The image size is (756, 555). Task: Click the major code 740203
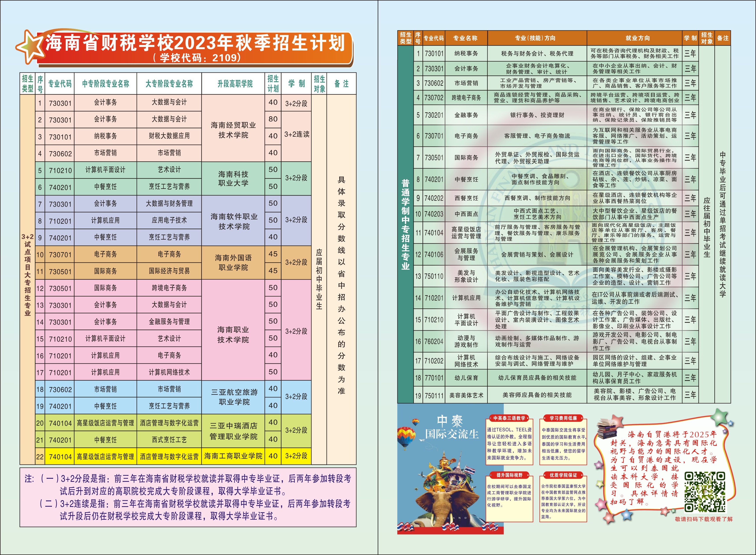coord(434,214)
